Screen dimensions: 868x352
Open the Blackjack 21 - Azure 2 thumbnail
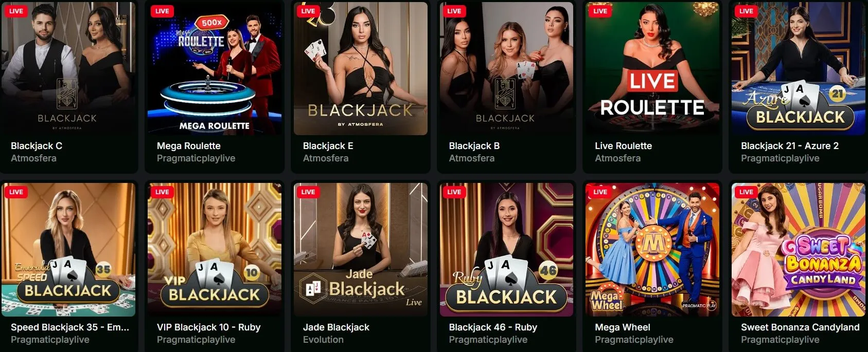click(799, 68)
